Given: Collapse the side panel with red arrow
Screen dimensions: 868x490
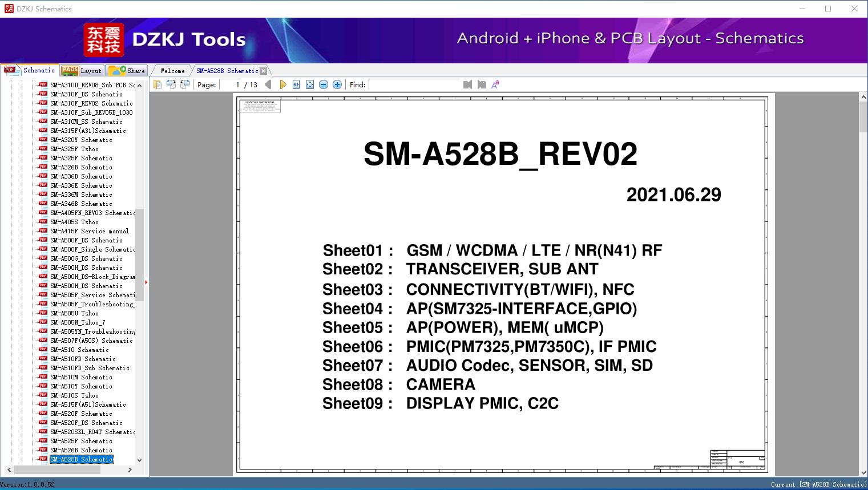Looking at the screenshot, I should click(x=146, y=282).
